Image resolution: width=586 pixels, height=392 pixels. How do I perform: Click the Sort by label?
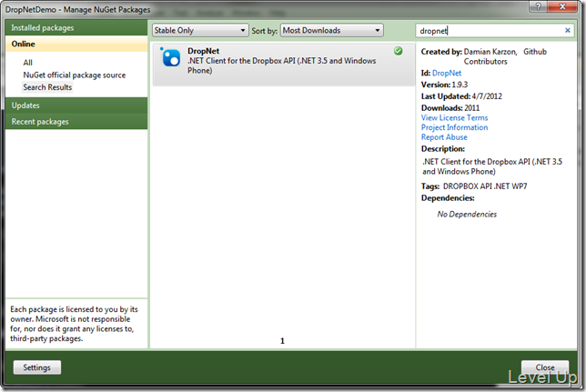264,31
